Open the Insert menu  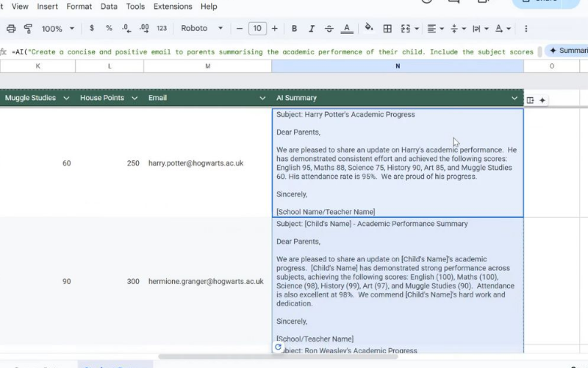(47, 7)
